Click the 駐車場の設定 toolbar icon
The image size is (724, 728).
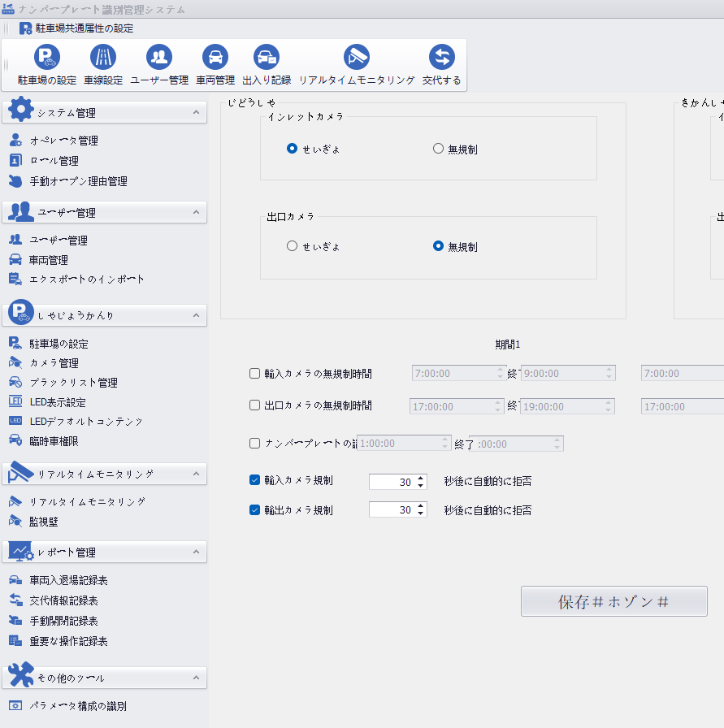click(47, 58)
